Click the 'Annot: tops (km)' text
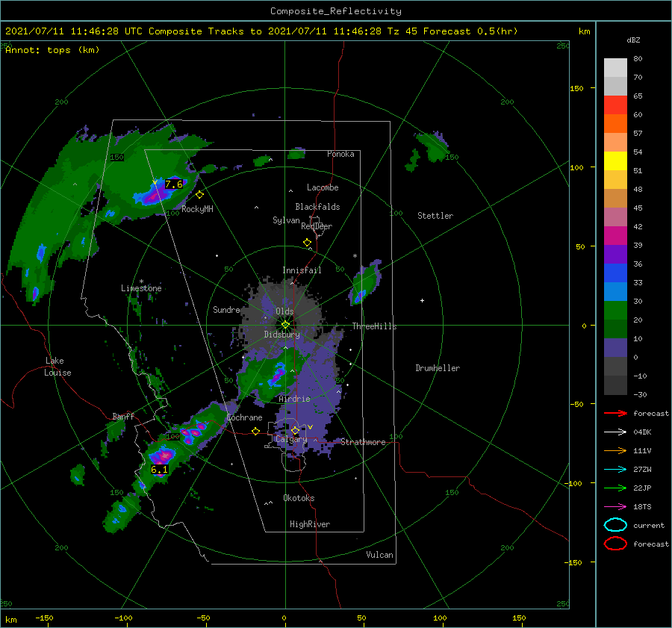672x628 pixels. pyautogui.click(x=52, y=50)
